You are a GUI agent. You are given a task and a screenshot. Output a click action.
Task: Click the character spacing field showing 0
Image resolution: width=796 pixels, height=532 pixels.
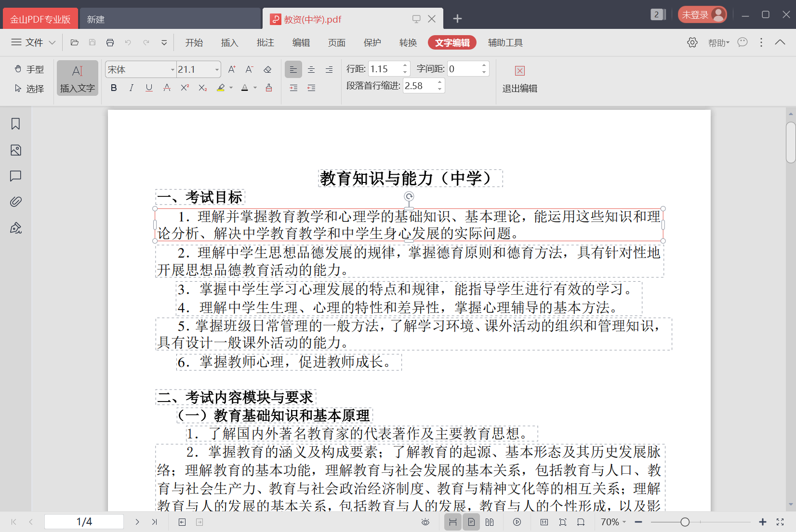(464, 69)
